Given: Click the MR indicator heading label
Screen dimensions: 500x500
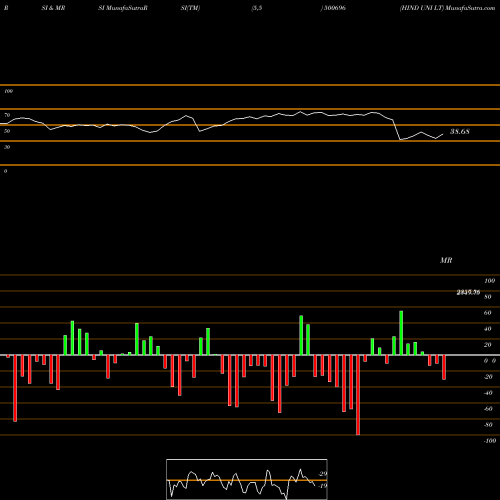Looking at the screenshot, I should (446, 260).
